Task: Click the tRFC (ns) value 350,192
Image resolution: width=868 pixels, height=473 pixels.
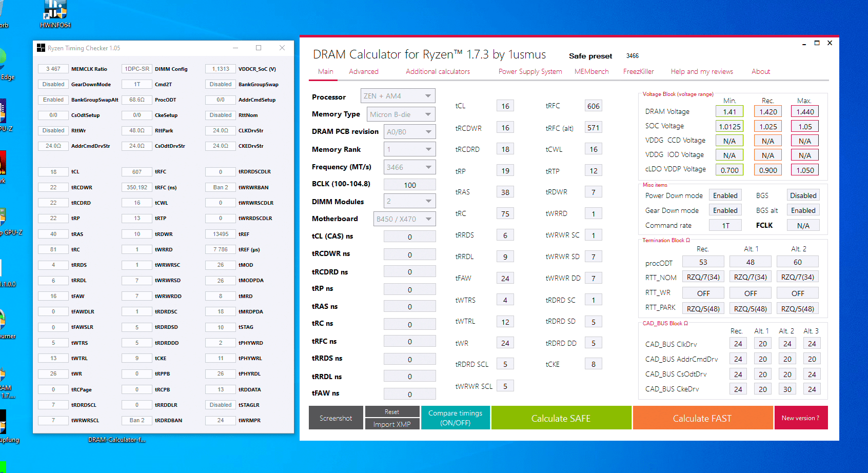Action: point(137,187)
